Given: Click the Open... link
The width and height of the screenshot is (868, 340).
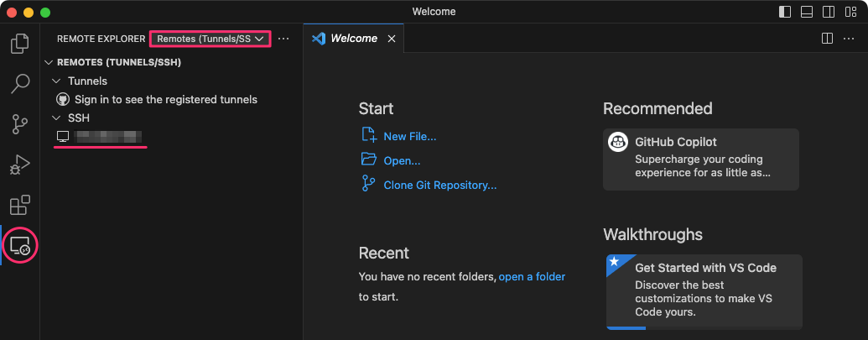Looking at the screenshot, I should pyautogui.click(x=402, y=160).
